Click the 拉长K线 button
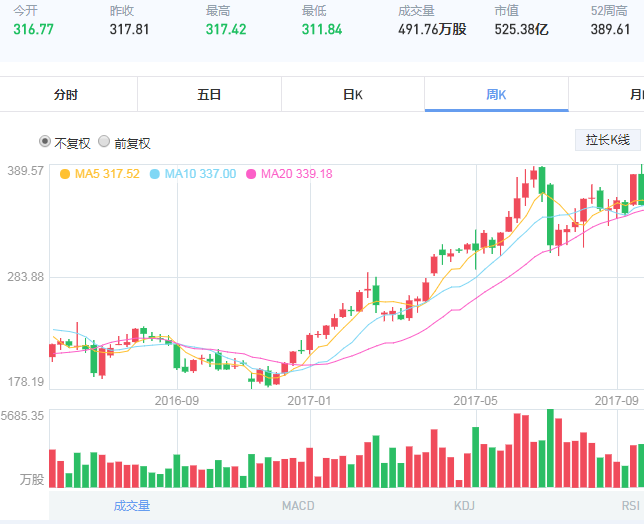644x524 pixels. click(607, 140)
